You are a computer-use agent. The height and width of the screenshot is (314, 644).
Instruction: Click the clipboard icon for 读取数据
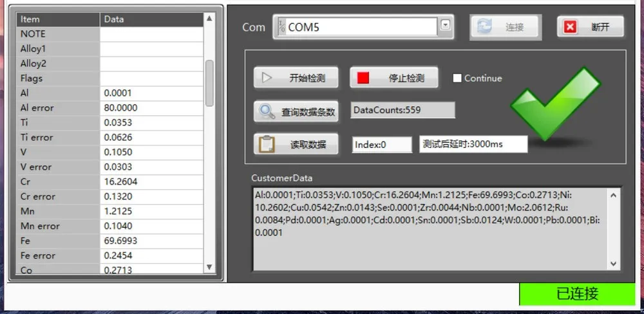pos(267,144)
